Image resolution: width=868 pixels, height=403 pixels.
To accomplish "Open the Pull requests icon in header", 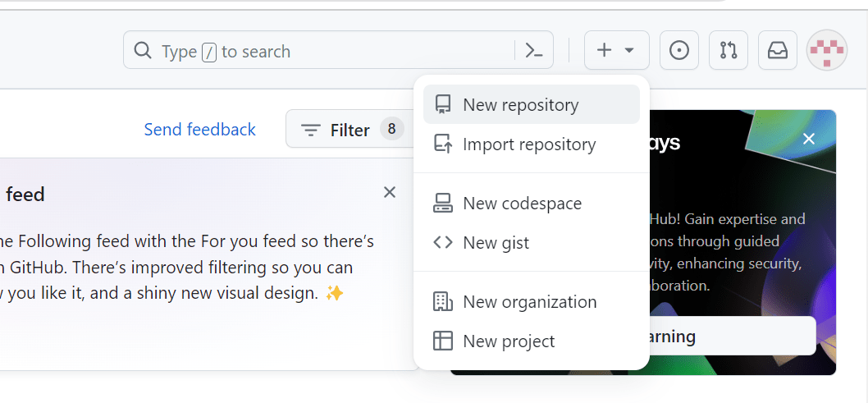I will (728, 50).
